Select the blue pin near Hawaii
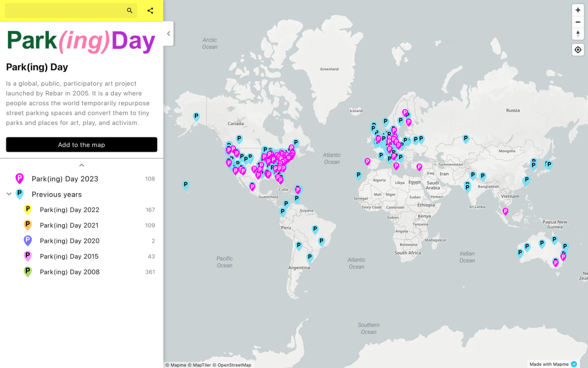588x368 pixels. [x=185, y=185]
